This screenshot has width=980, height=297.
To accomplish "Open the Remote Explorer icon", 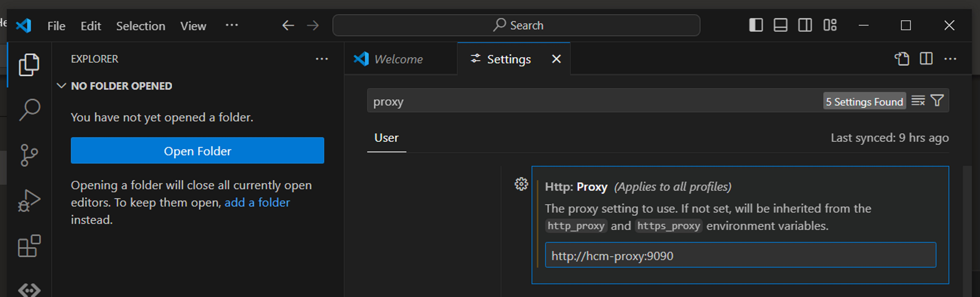I will tap(29, 290).
